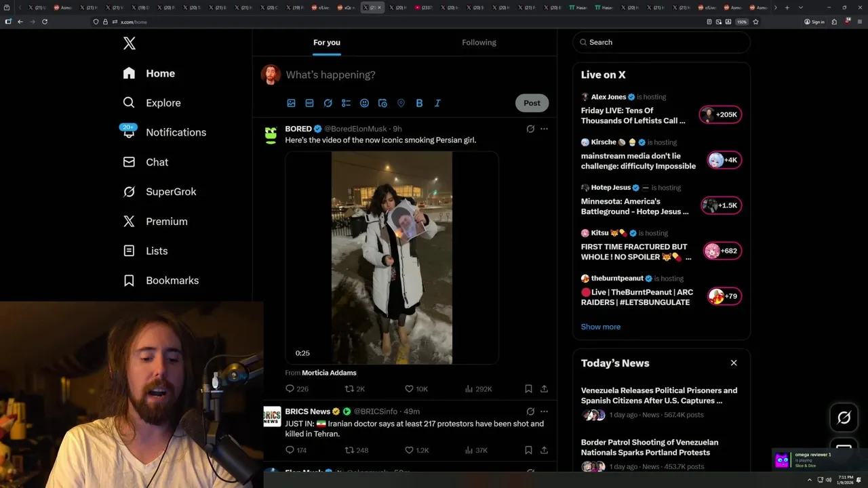Repost the BORED post
Viewport: 868px width, 488px height.
[355, 389]
